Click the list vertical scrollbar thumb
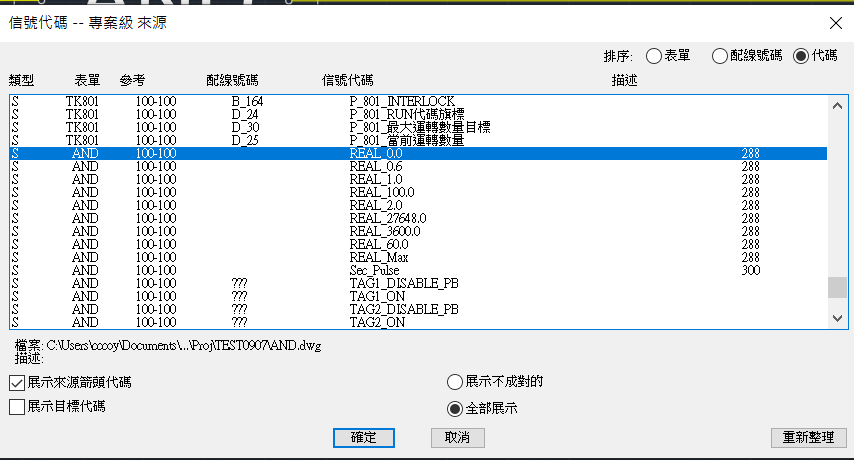Screen dimensions: 854x460 [x=837, y=287]
